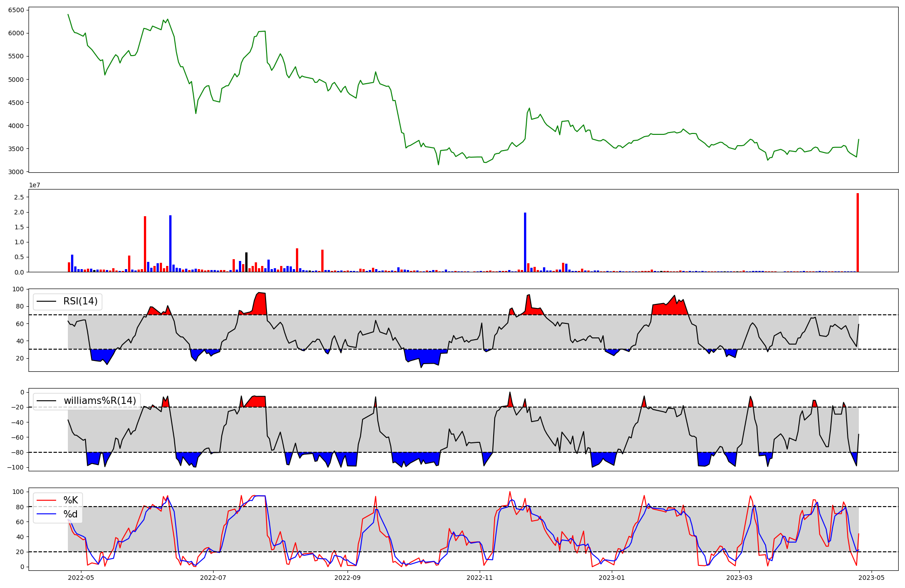Click the %K legend entry text
Screen dimensions: 905x588
[71, 500]
